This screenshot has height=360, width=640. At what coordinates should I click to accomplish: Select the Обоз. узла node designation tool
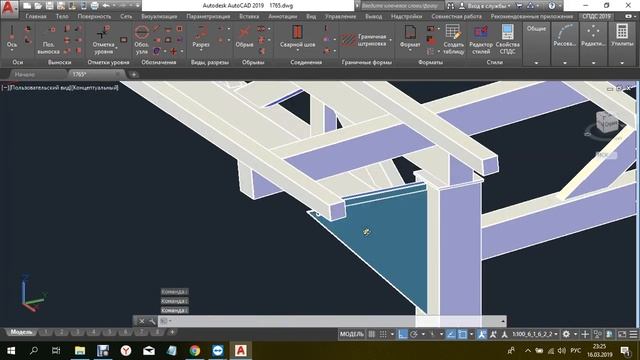click(x=142, y=40)
